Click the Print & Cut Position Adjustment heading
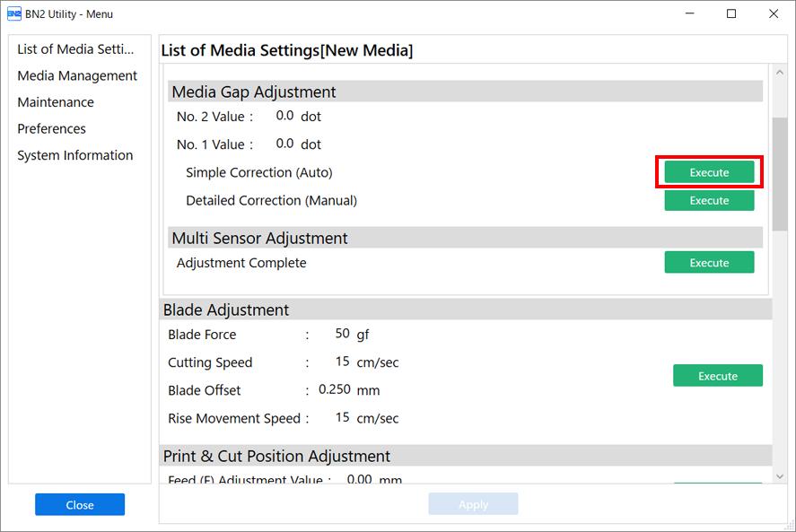 pyautogui.click(x=276, y=456)
